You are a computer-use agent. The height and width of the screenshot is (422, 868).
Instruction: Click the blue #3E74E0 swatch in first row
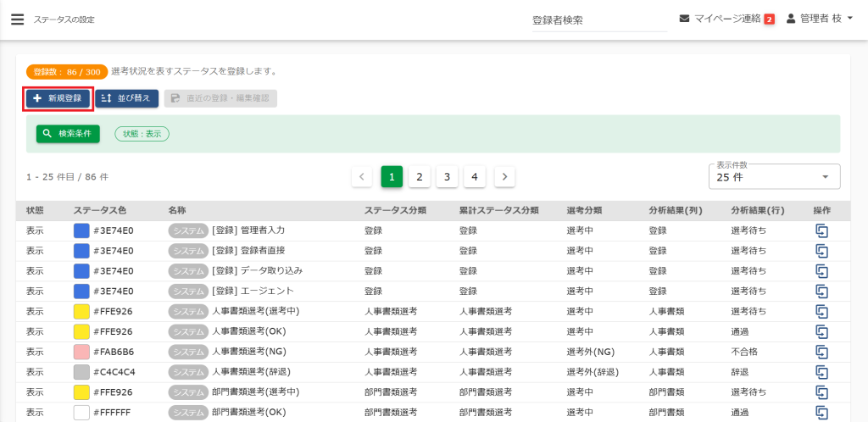81,230
